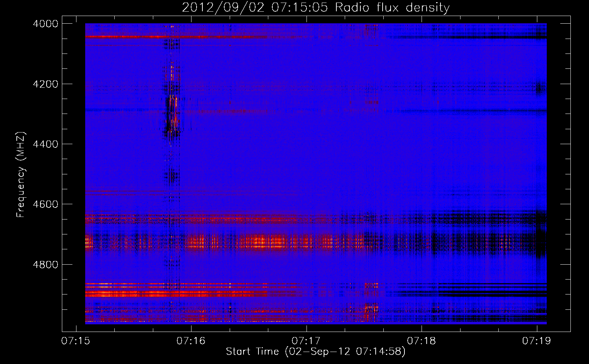This screenshot has width=589, height=364.
Task: Click the 07:18 time tick label
Action: (422, 341)
